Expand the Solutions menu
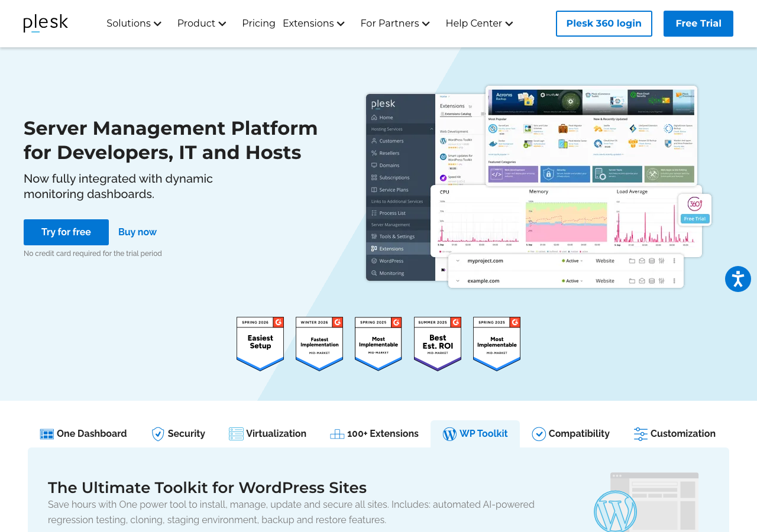This screenshot has width=757, height=532. coord(134,24)
